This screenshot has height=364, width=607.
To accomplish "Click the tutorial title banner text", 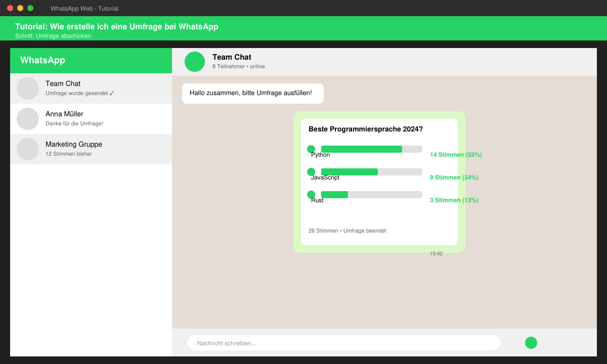I will click(x=117, y=27).
